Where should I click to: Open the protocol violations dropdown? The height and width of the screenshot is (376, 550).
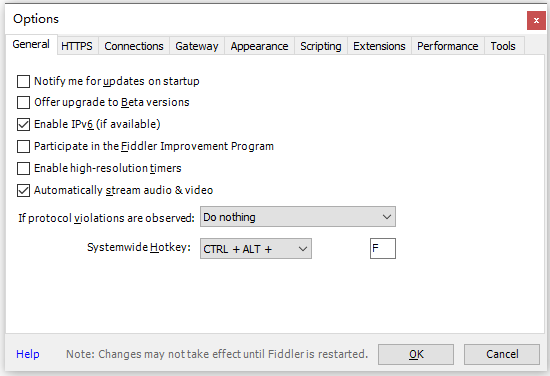[x=298, y=217]
